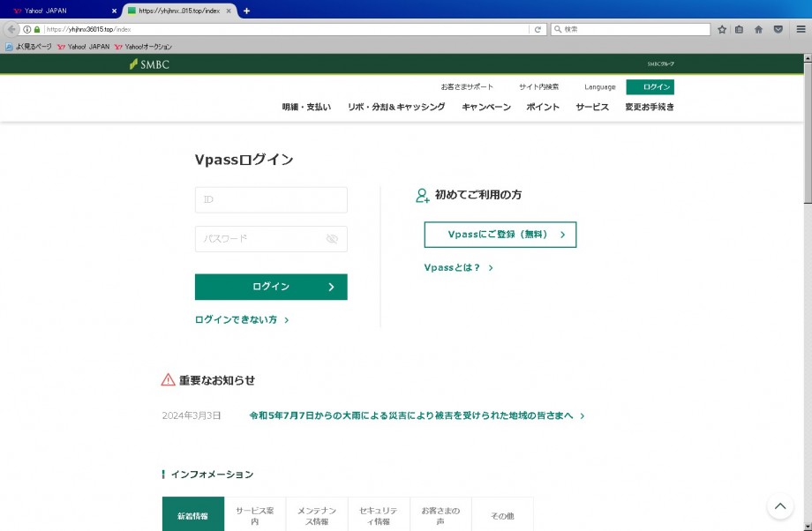Image resolution: width=812 pixels, height=531 pixels.
Task: Open the 令和5年7月7日 heavy rain notice link
Action: pos(417,415)
